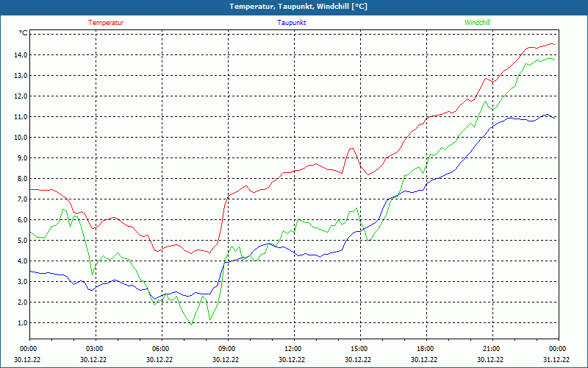The height and width of the screenshot is (368, 588).
Task: Click the 9,0 y-axis value
Action: point(23,158)
